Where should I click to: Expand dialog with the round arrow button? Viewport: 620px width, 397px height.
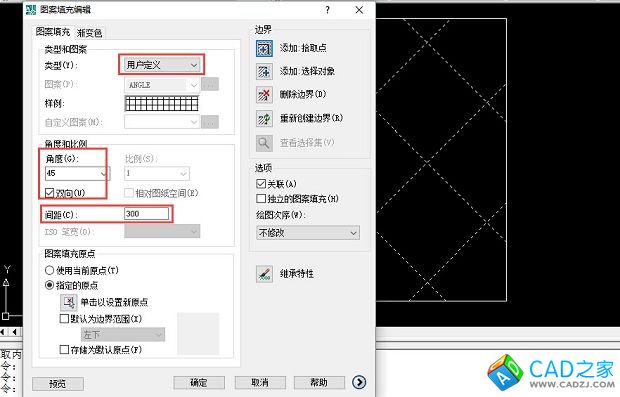(x=359, y=382)
